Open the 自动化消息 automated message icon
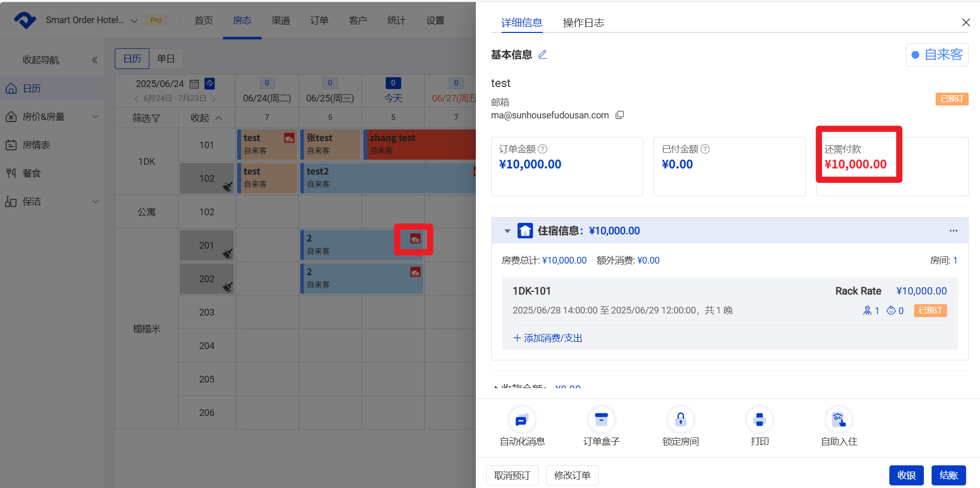The width and height of the screenshot is (980, 488). tap(522, 420)
